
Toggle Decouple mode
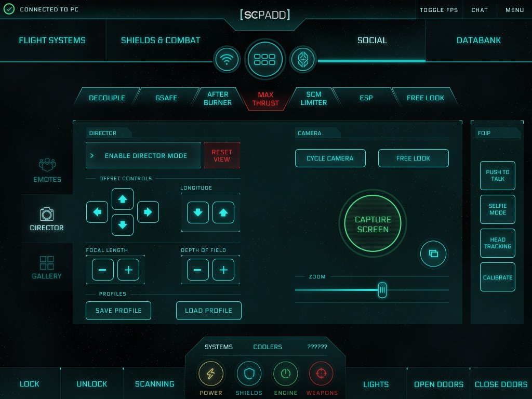coord(107,98)
